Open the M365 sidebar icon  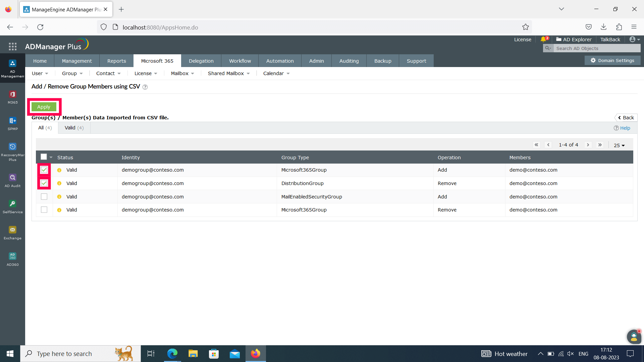(12, 97)
